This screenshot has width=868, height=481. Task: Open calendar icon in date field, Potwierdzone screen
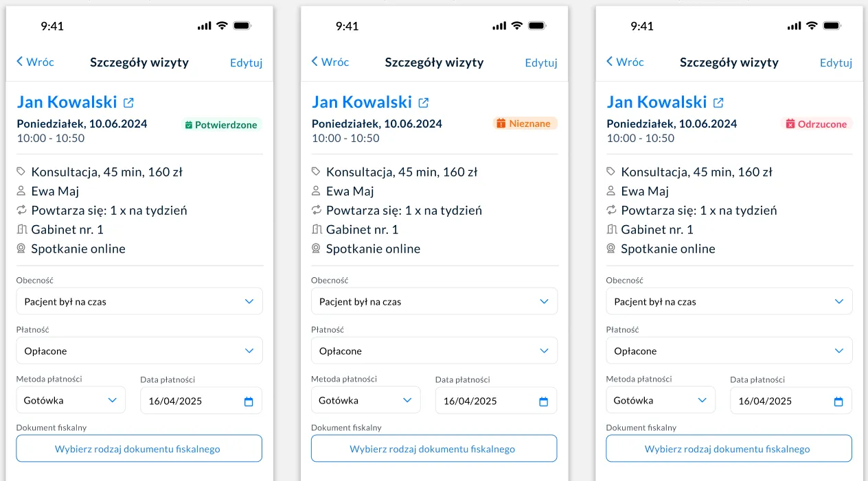(x=249, y=401)
